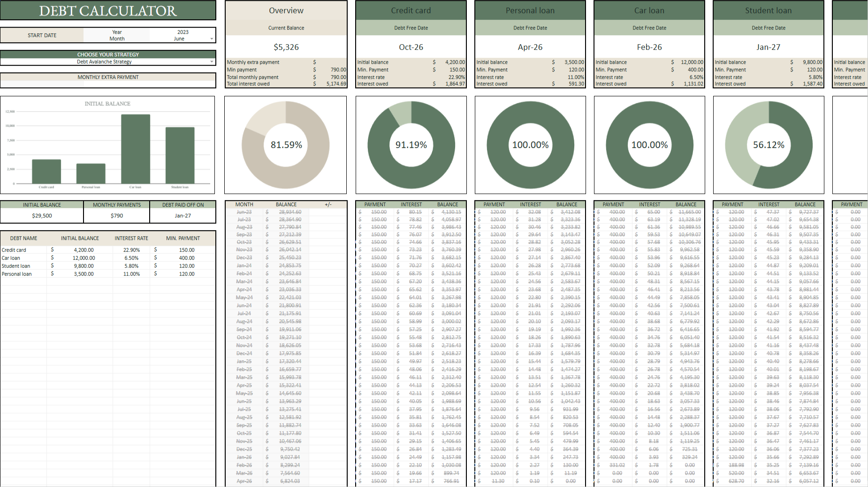Select the Personal loan interest rate 11.00%
The height and width of the screenshot is (487, 868).
pyautogui.click(x=576, y=77)
